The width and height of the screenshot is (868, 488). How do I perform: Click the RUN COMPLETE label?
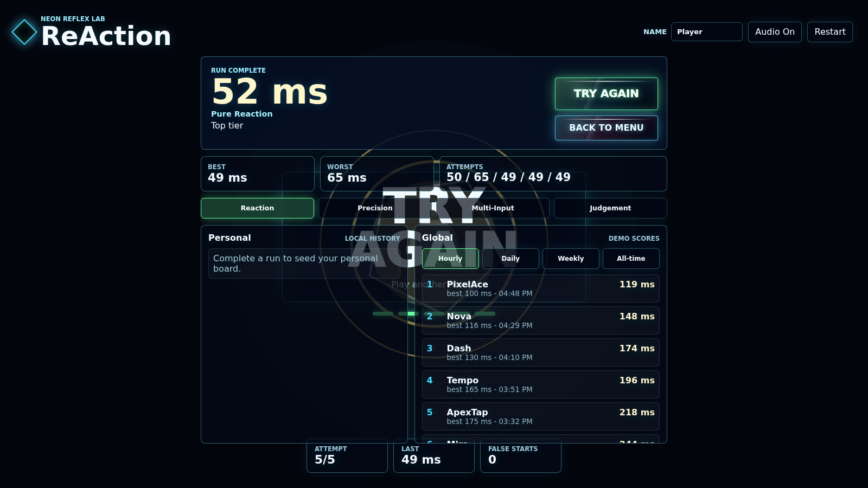pyautogui.click(x=238, y=70)
